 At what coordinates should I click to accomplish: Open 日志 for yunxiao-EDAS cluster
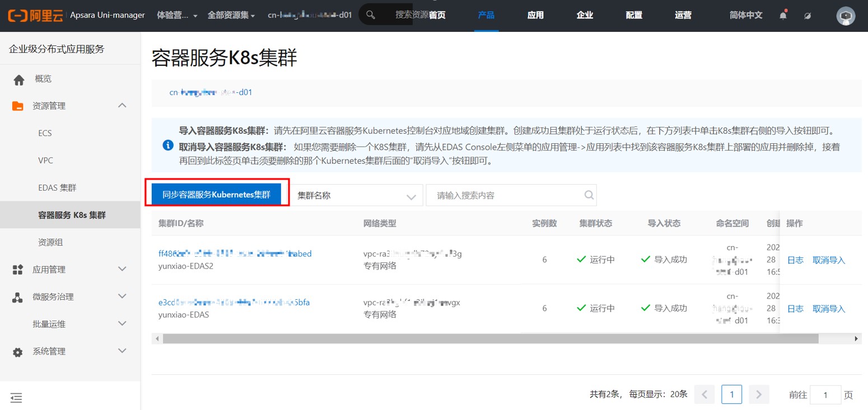pos(795,309)
